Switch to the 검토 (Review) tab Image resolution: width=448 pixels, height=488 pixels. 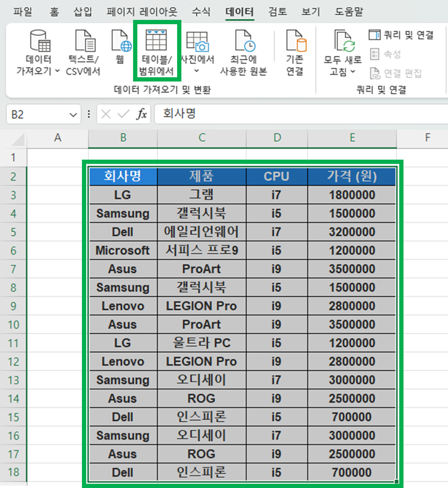click(x=278, y=12)
